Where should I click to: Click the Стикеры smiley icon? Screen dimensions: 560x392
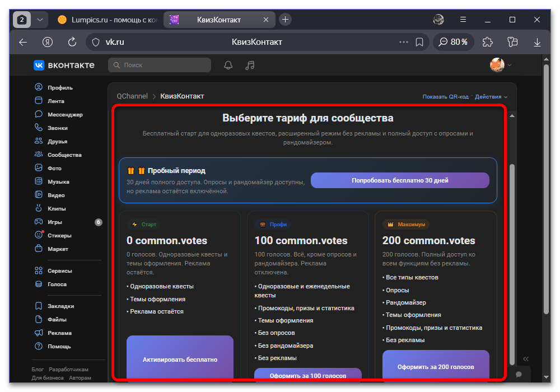pyautogui.click(x=39, y=235)
